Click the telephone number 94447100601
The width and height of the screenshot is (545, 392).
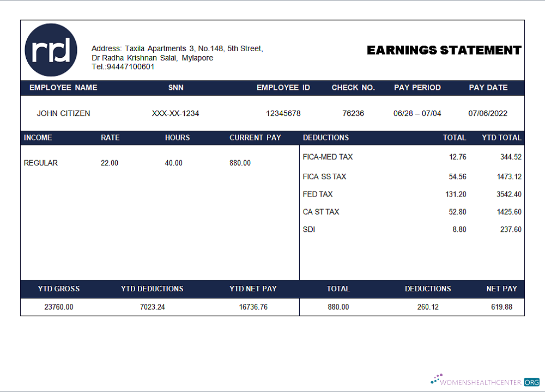[123, 66]
